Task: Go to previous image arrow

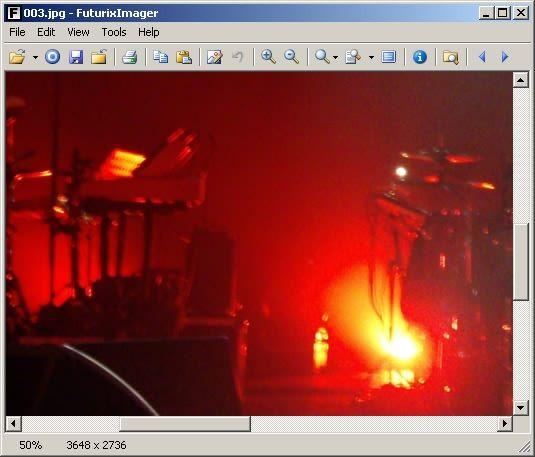Action: [x=482, y=57]
